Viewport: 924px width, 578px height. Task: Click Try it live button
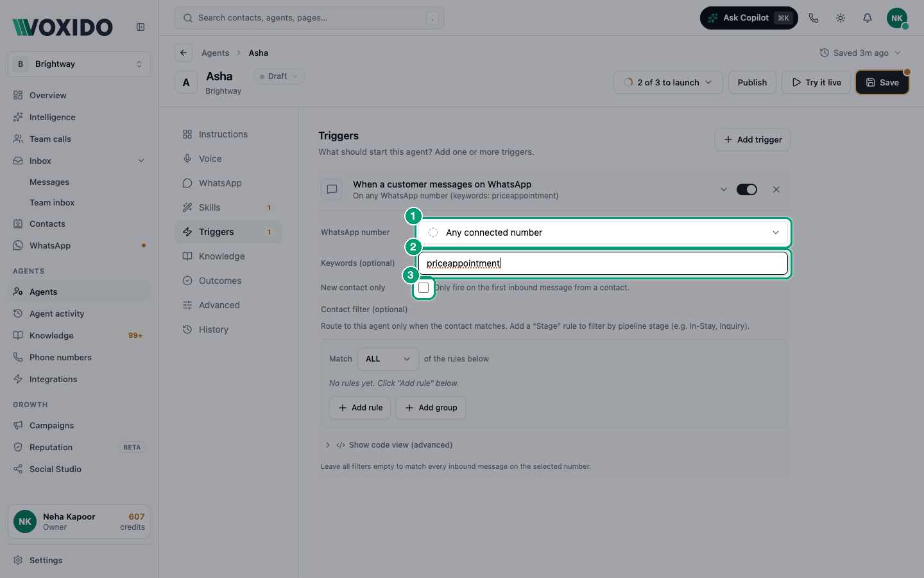click(x=816, y=82)
